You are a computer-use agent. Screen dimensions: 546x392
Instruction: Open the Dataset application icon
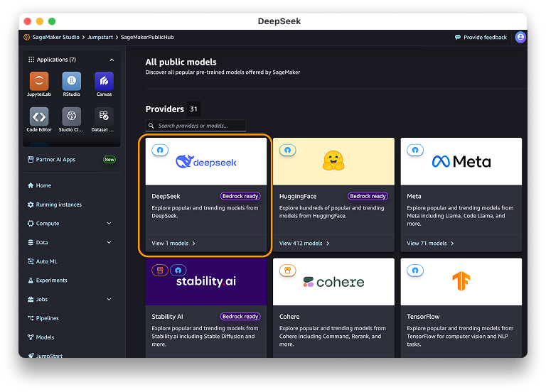click(104, 116)
